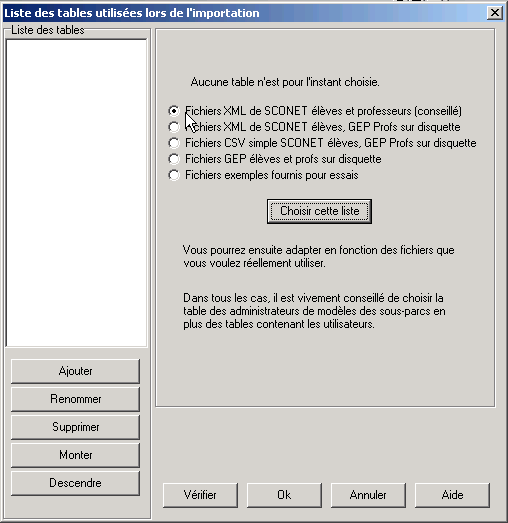Click the Supprimer button
Screen dimensions: 508x523
tap(75, 427)
